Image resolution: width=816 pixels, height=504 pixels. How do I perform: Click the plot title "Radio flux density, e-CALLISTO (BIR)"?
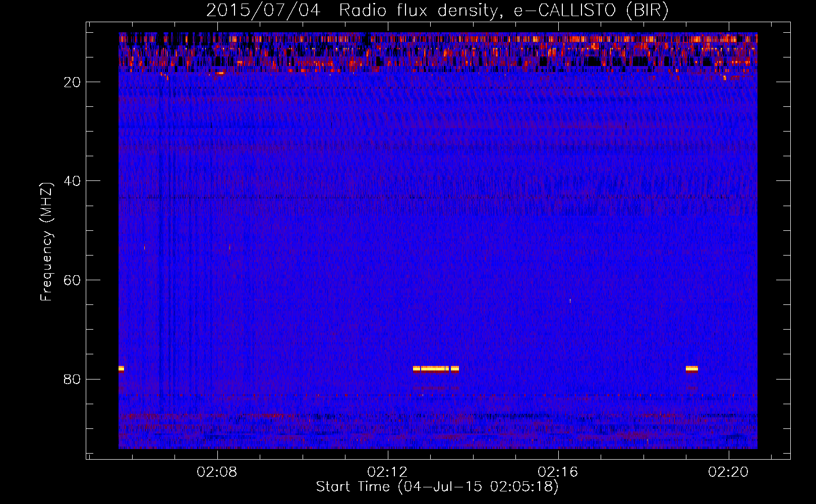tap(503, 10)
